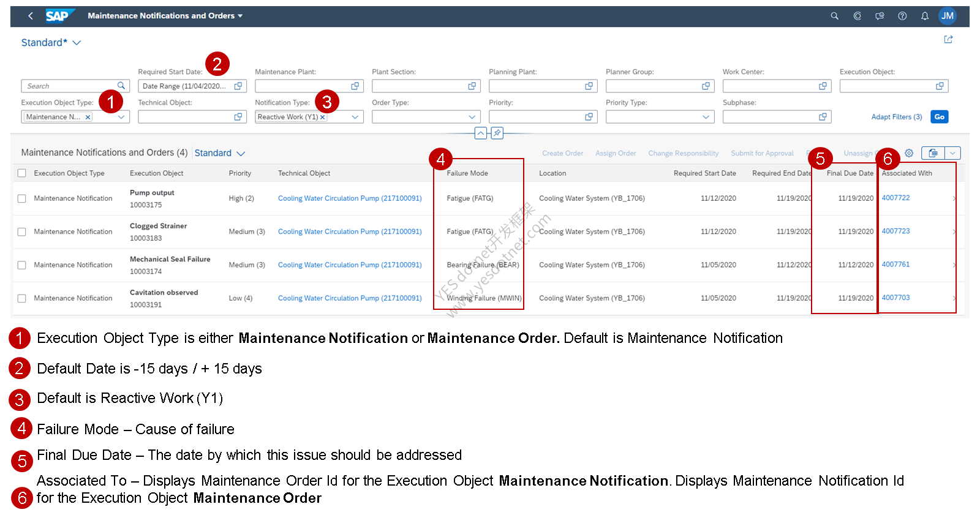The image size is (980, 515).
Task: Expand the Notification Type dropdown
Action: tap(355, 117)
